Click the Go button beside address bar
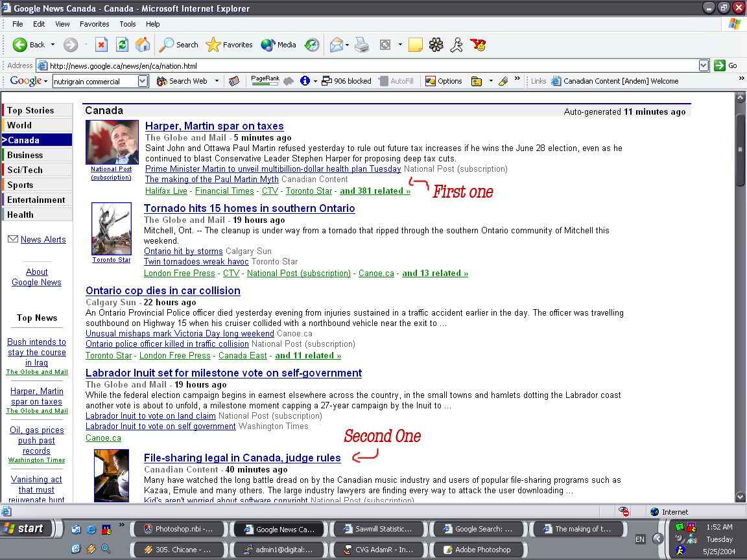The height and width of the screenshot is (560, 747). coord(726,65)
